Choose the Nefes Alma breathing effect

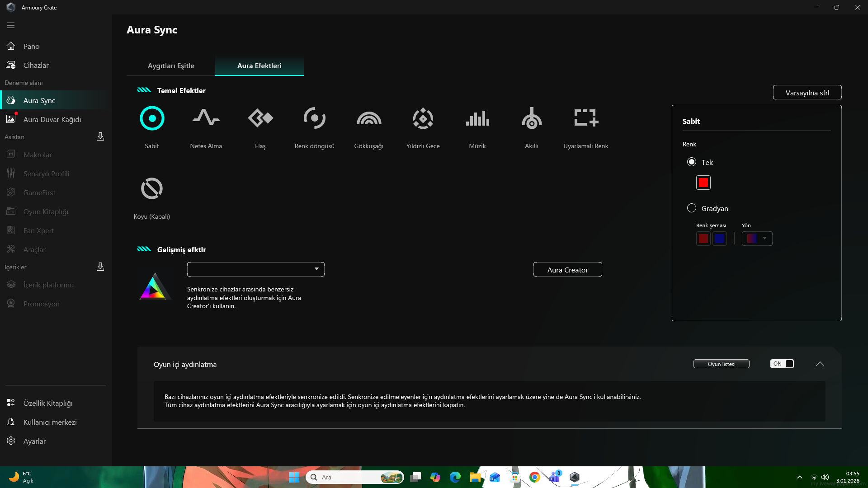click(206, 117)
